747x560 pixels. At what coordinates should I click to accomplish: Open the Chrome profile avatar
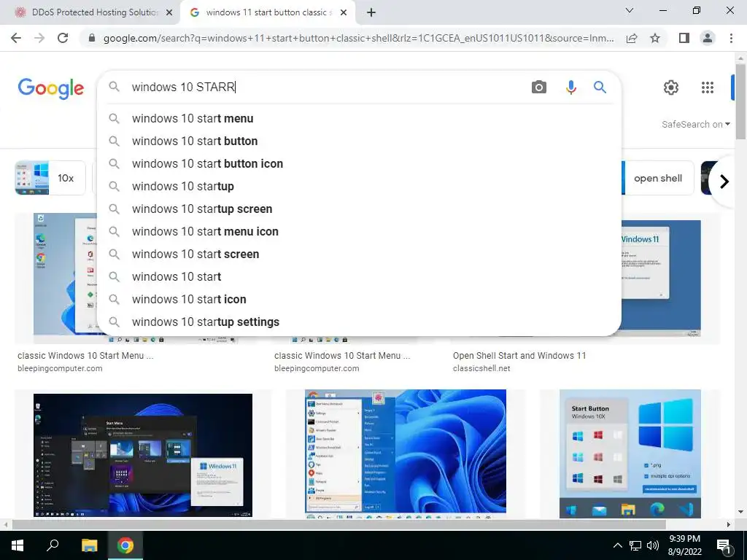coord(708,38)
